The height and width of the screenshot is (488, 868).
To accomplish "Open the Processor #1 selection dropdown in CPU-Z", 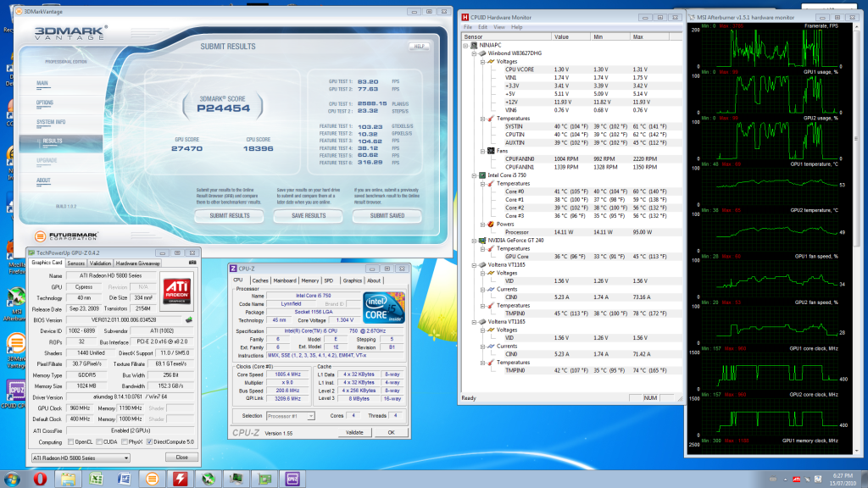I will pos(290,416).
